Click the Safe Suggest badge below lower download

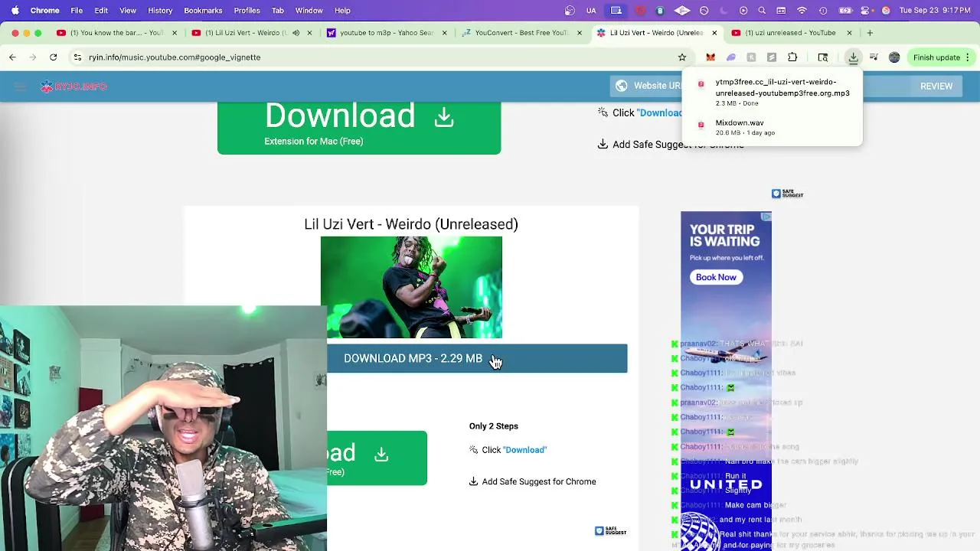(611, 531)
